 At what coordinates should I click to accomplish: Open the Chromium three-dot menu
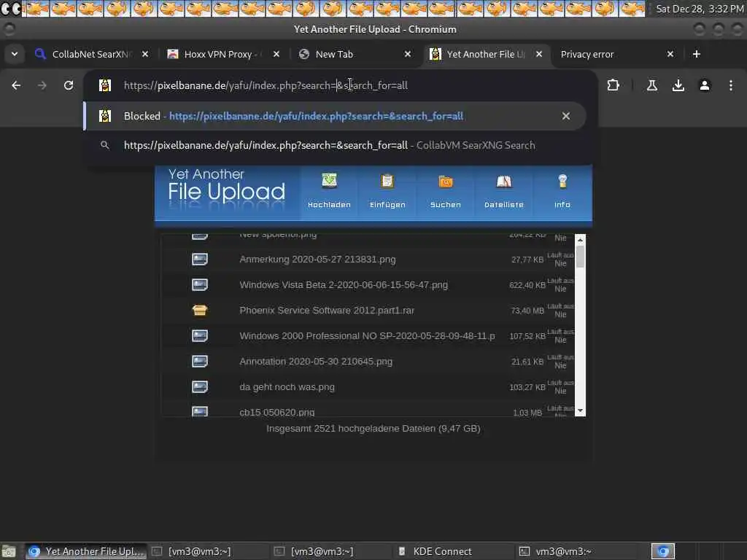tap(731, 85)
